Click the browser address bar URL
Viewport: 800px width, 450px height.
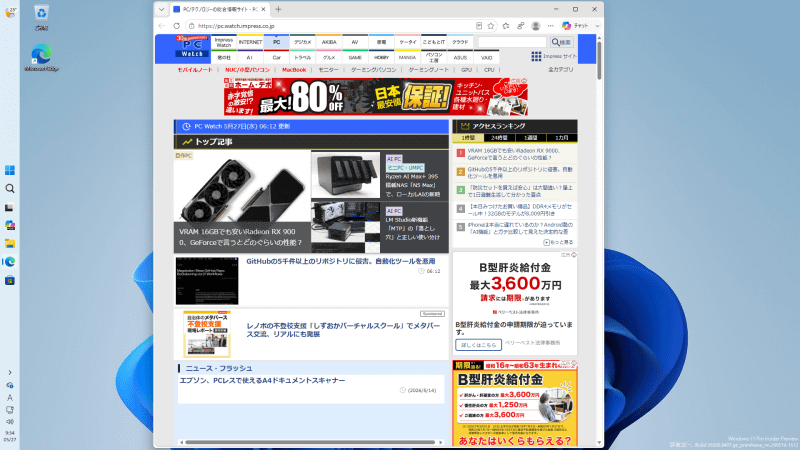[x=236, y=26]
